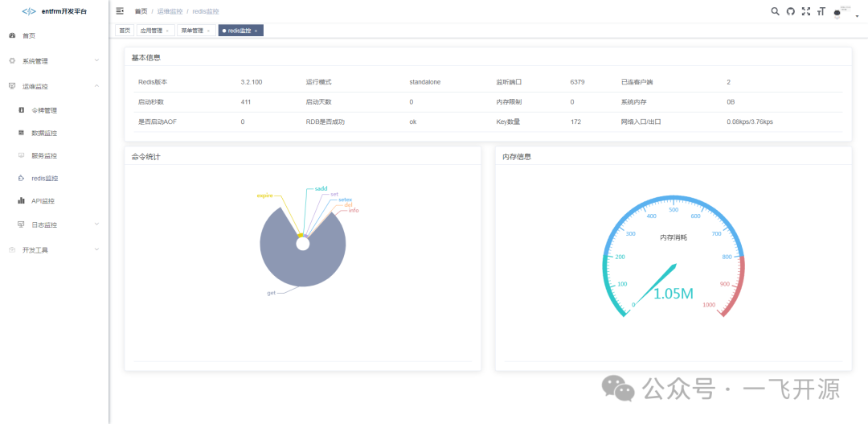868x424 pixels.
Task: Open the header search magnifier icon
Action: tap(775, 11)
